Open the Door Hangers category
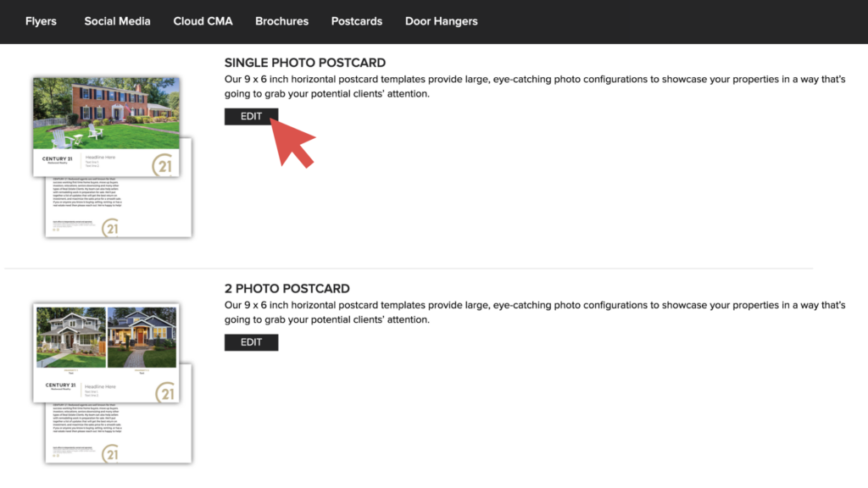The image size is (868, 488). click(x=441, y=21)
